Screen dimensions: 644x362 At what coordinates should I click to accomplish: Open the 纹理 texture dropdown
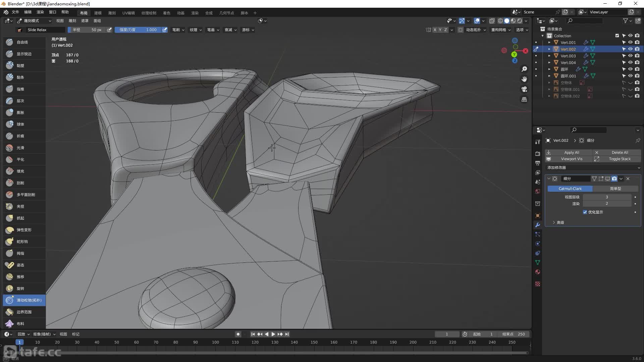196,30
